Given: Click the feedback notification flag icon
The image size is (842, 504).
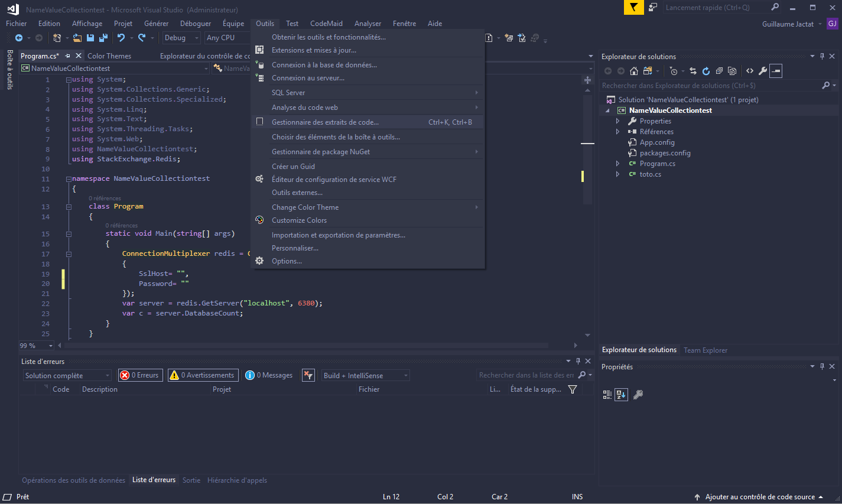Looking at the screenshot, I should pos(633,8).
